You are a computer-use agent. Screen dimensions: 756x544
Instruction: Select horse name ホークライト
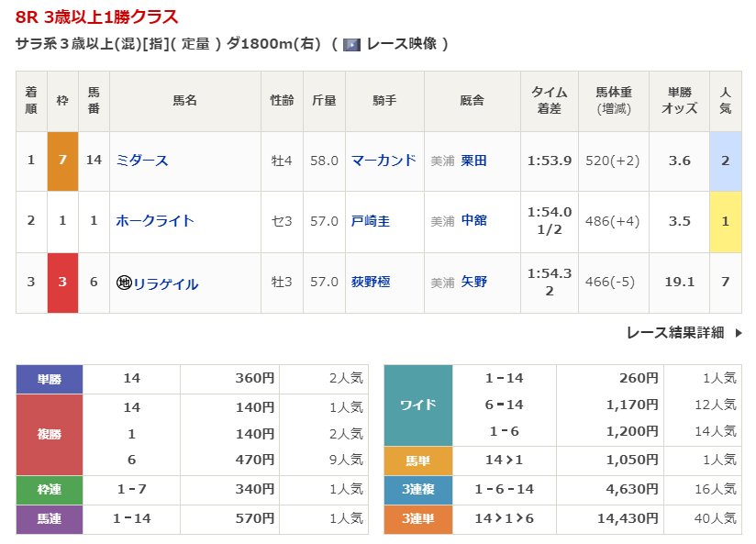pos(155,221)
